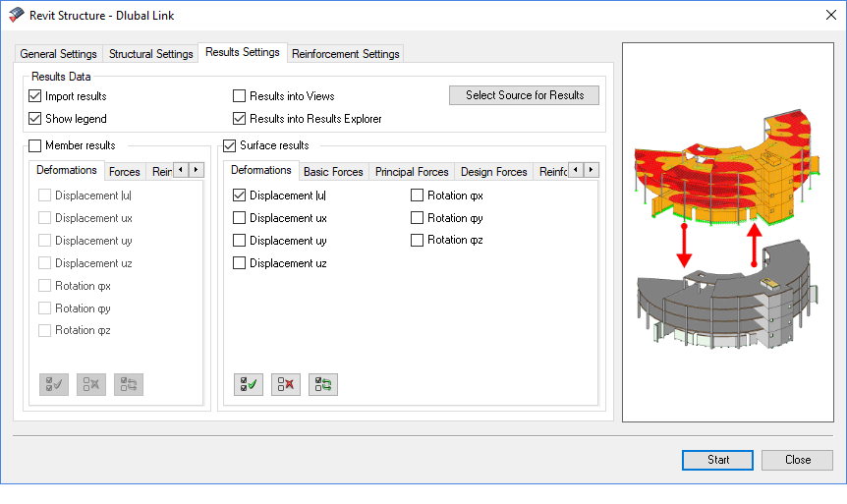The image size is (847, 504).
Task: Invert surface deformation selection icon
Action: click(x=323, y=384)
